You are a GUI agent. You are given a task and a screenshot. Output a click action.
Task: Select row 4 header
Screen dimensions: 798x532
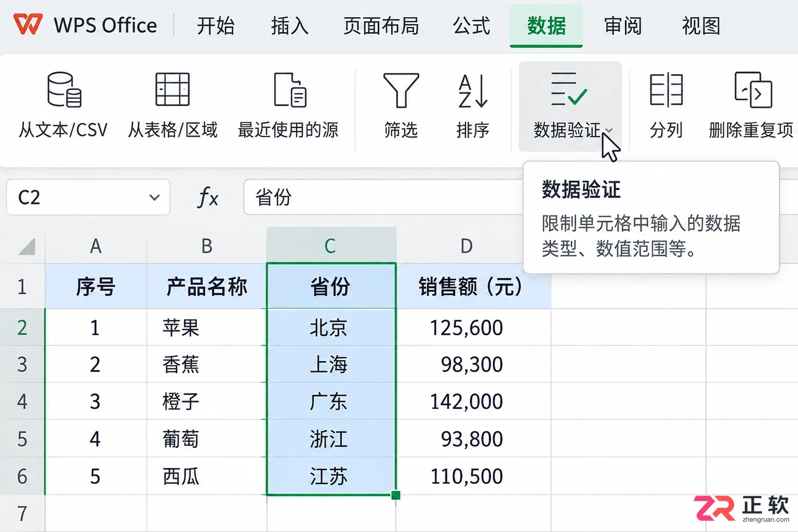pyautogui.click(x=22, y=401)
